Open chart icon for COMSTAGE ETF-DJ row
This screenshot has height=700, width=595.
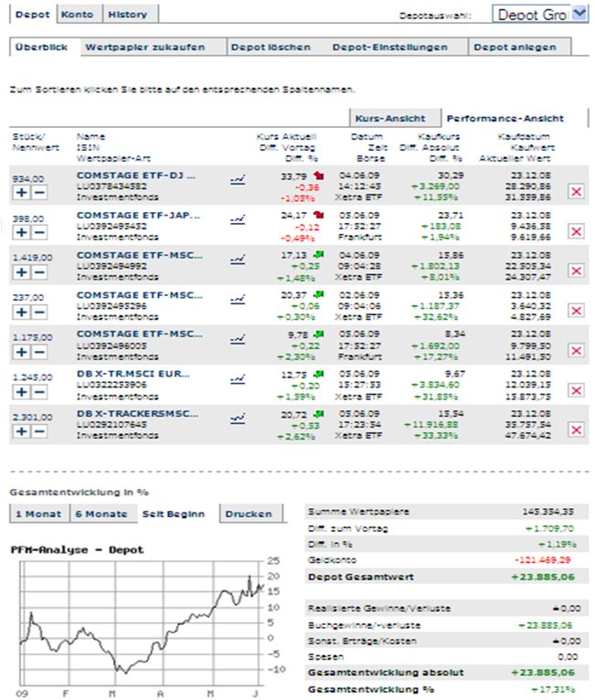pos(238,181)
